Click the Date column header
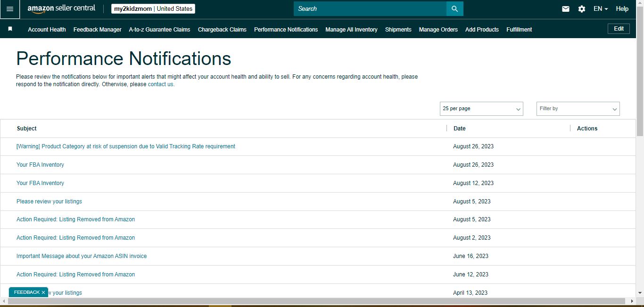 (x=460, y=129)
